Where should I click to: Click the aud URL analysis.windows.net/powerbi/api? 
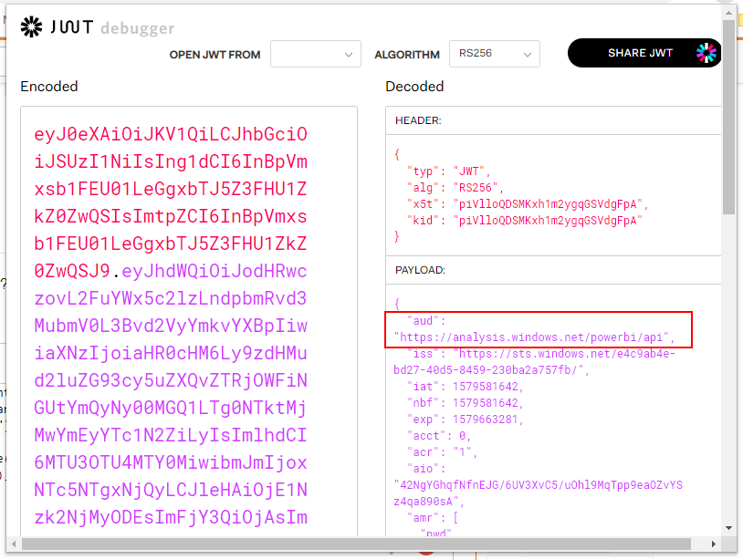pyautogui.click(x=534, y=337)
